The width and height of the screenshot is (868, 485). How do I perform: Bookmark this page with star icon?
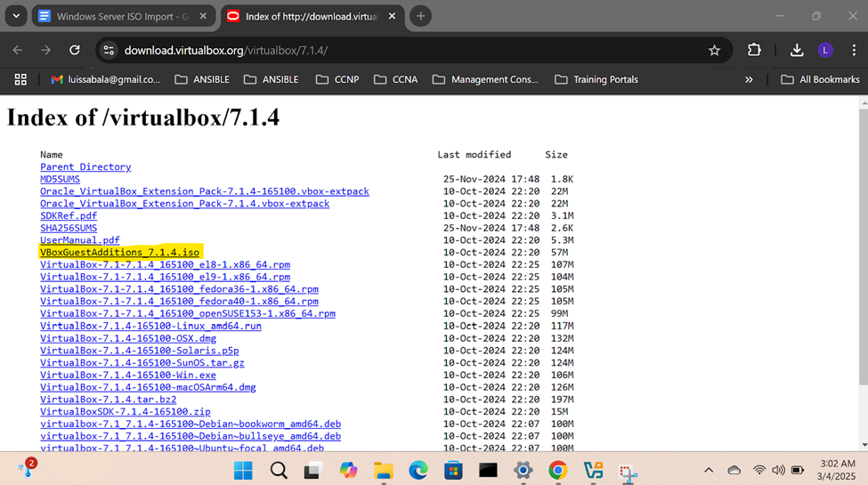(714, 51)
